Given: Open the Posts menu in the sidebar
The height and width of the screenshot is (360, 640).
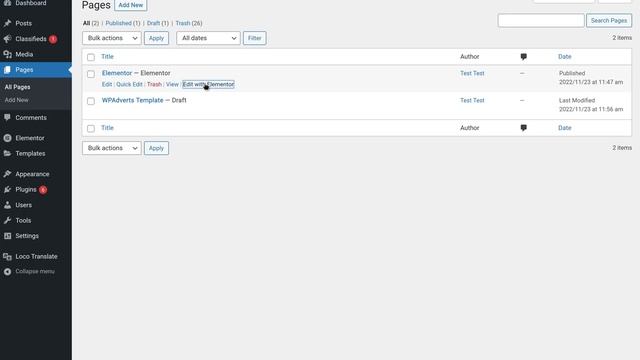Looking at the screenshot, I should 23,23.
